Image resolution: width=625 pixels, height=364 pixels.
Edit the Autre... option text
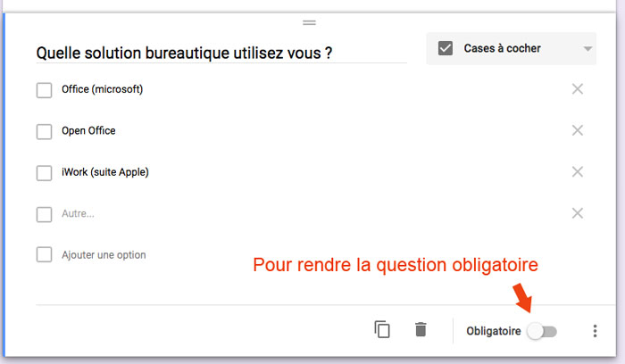(x=79, y=213)
